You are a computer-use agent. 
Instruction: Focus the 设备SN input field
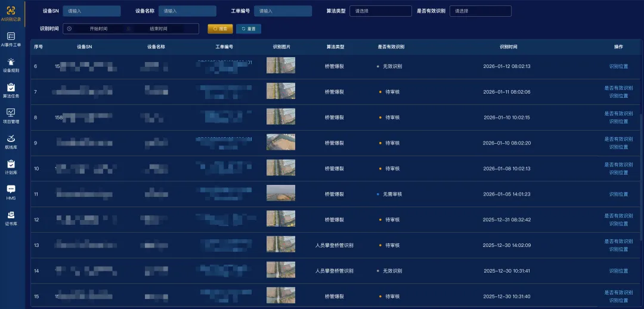pos(92,11)
